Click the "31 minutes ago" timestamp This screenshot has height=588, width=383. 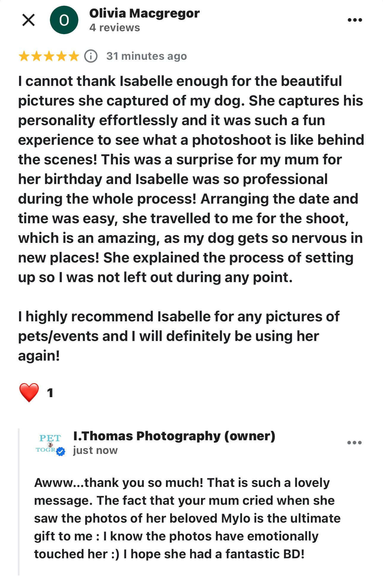pos(147,56)
